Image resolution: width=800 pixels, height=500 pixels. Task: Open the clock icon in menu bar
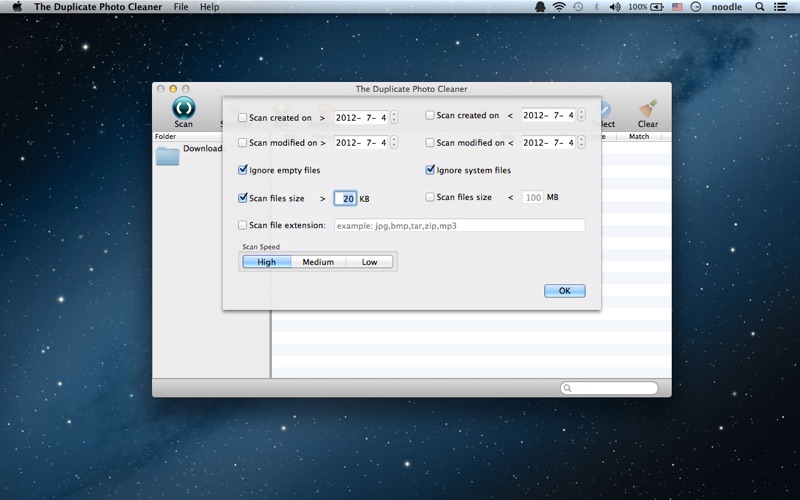pos(695,7)
